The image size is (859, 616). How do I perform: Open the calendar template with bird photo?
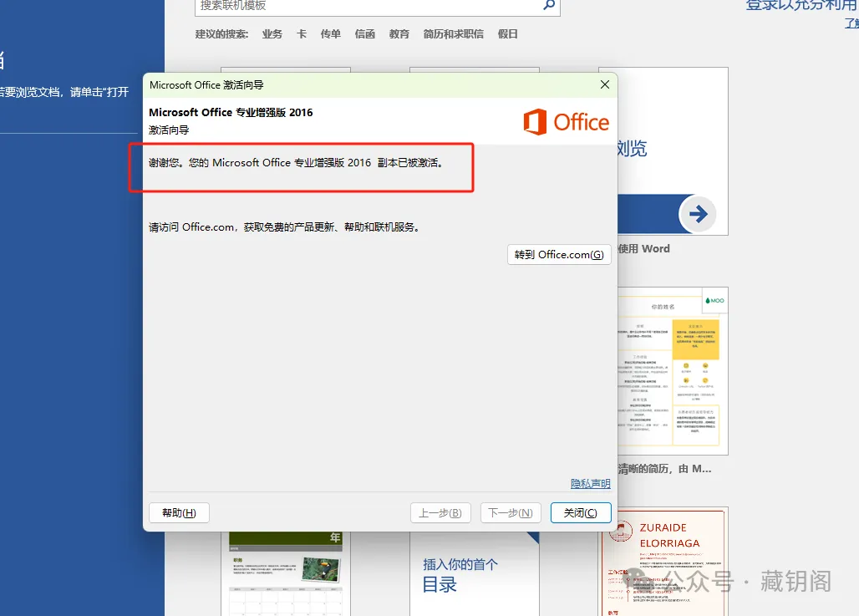tap(286, 574)
